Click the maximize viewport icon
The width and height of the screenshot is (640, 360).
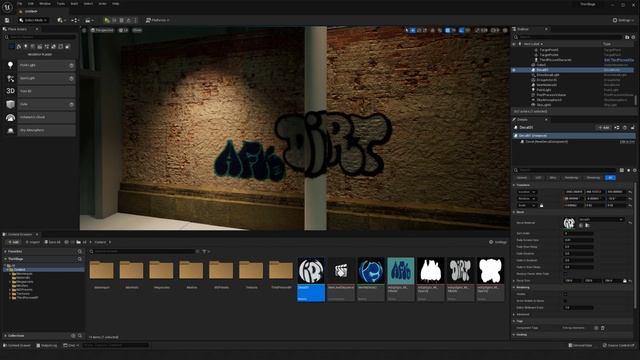click(x=505, y=30)
